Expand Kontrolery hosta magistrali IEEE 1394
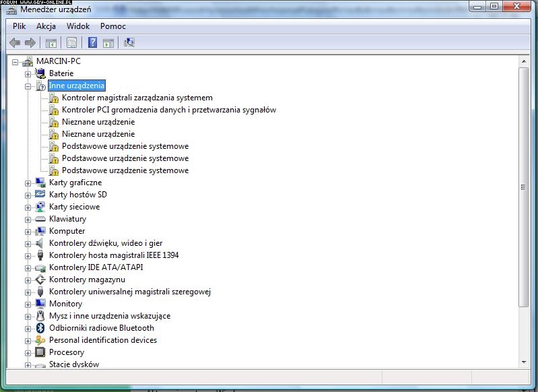The height and width of the screenshot is (392, 538). (x=28, y=256)
